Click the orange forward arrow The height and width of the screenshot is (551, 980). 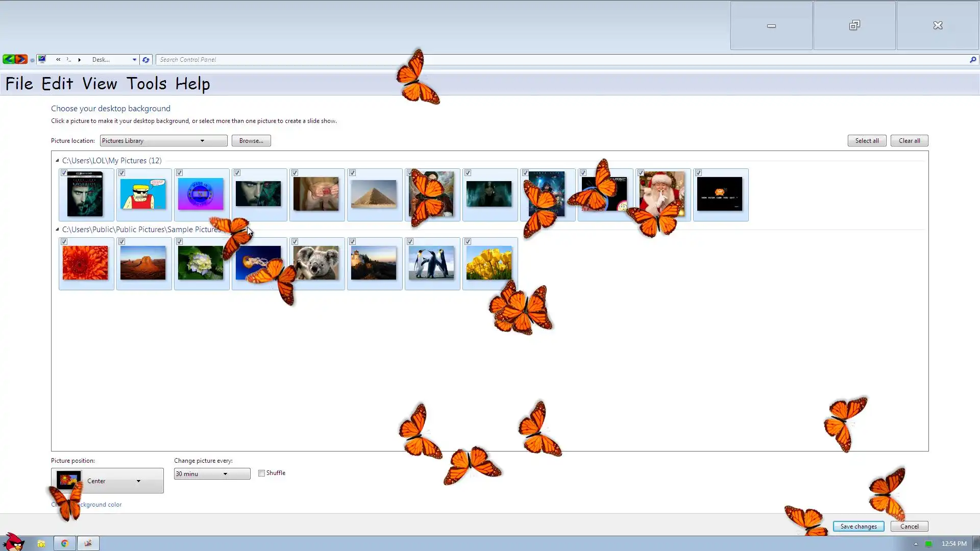21,60
